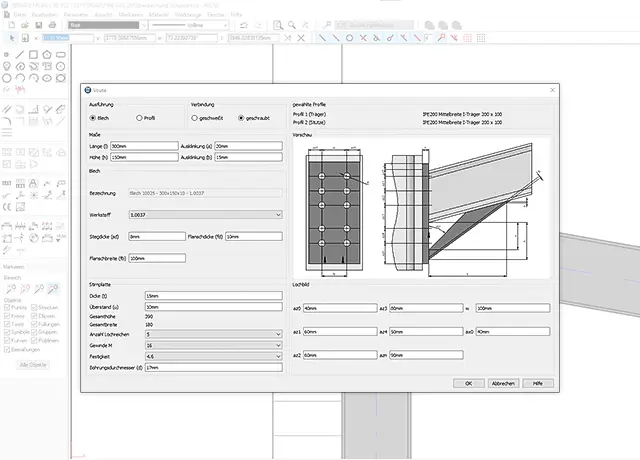The width and height of the screenshot is (640, 460).
Task: Open the Werkstoff dropdown
Action: point(205,214)
